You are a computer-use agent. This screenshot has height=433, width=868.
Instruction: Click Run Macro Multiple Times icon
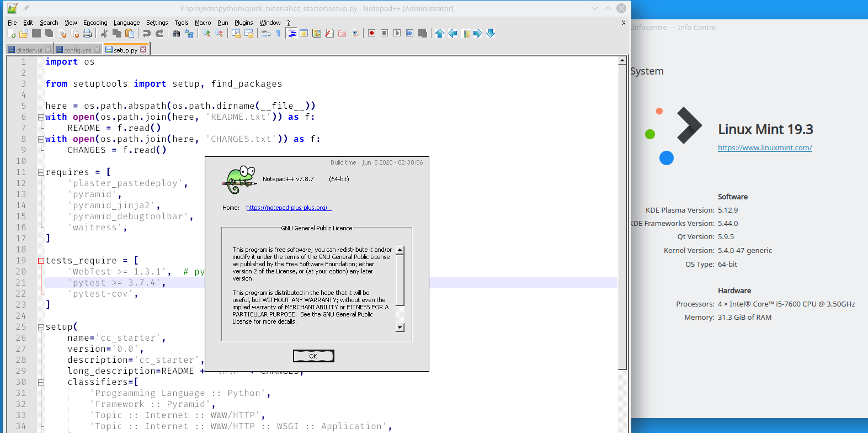tap(409, 33)
